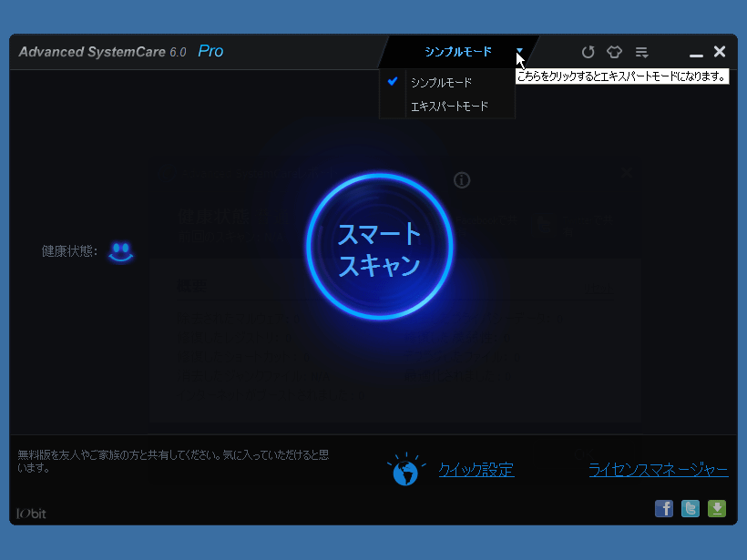
Task: Click the 健康状態: label
Action: pos(69,251)
